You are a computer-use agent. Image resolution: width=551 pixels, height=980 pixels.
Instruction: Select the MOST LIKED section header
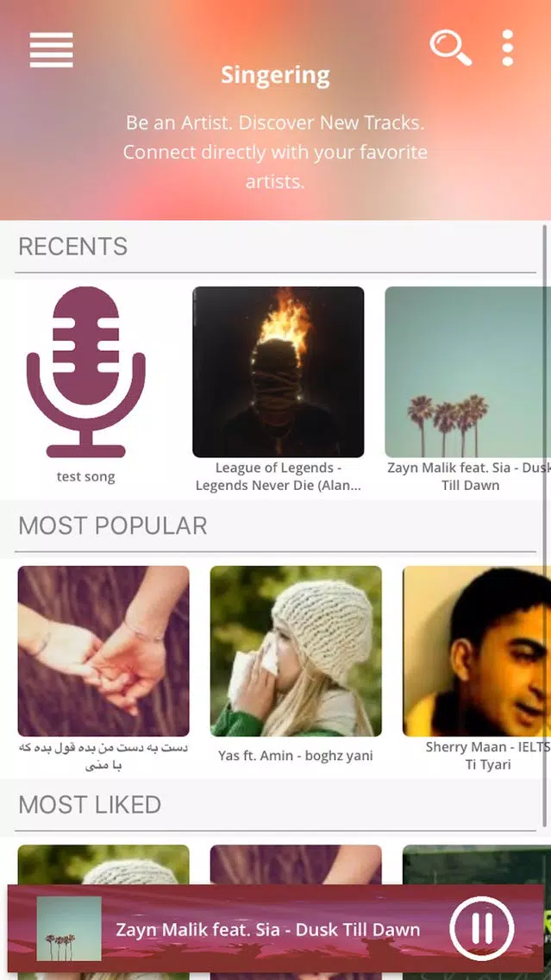point(90,804)
